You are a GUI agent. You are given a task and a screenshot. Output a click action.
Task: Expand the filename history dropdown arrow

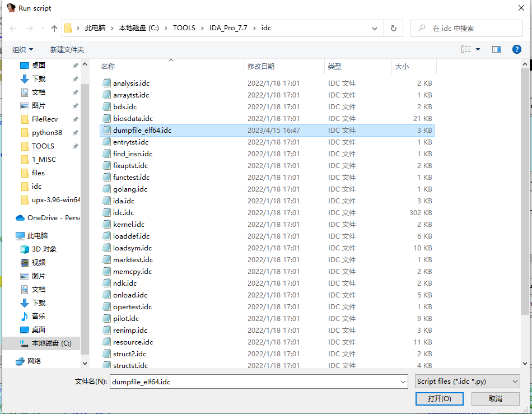click(x=403, y=382)
